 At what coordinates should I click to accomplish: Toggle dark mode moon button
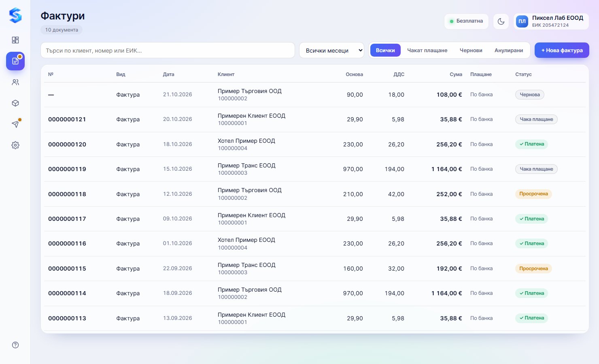[x=501, y=21]
